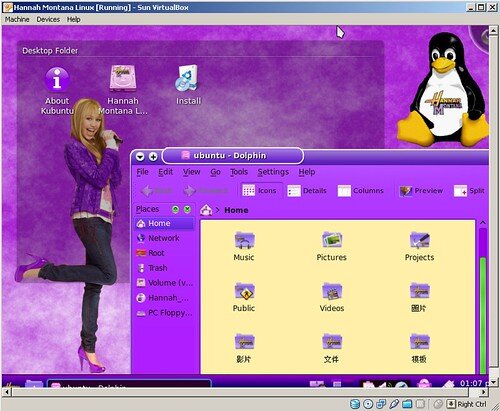Open the window menu button in Dolphin title bar
The image size is (500, 411).
coord(140,156)
